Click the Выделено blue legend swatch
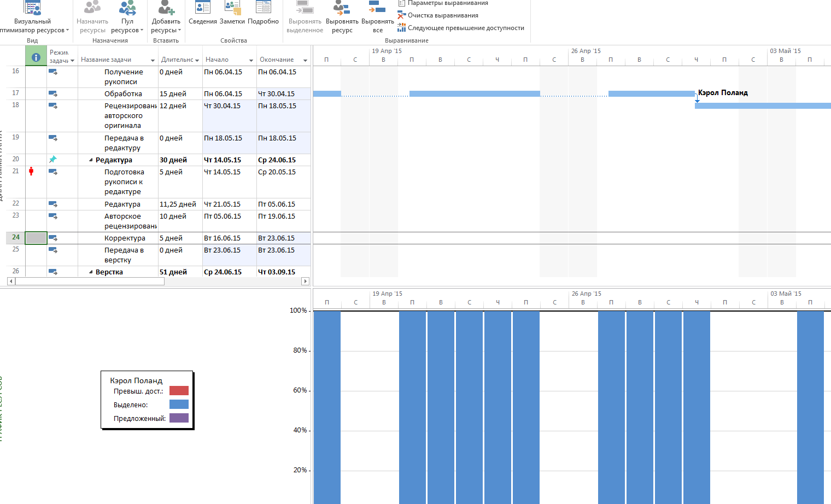 point(179,405)
